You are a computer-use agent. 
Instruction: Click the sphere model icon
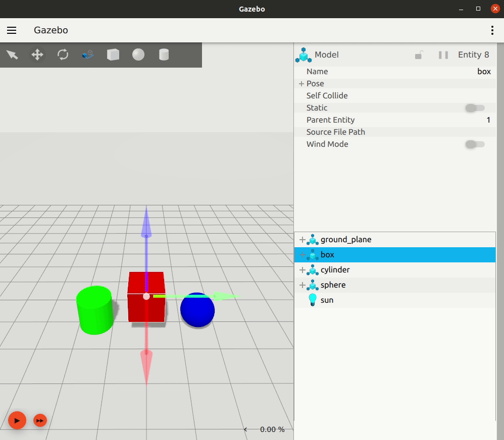[x=313, y=285]
